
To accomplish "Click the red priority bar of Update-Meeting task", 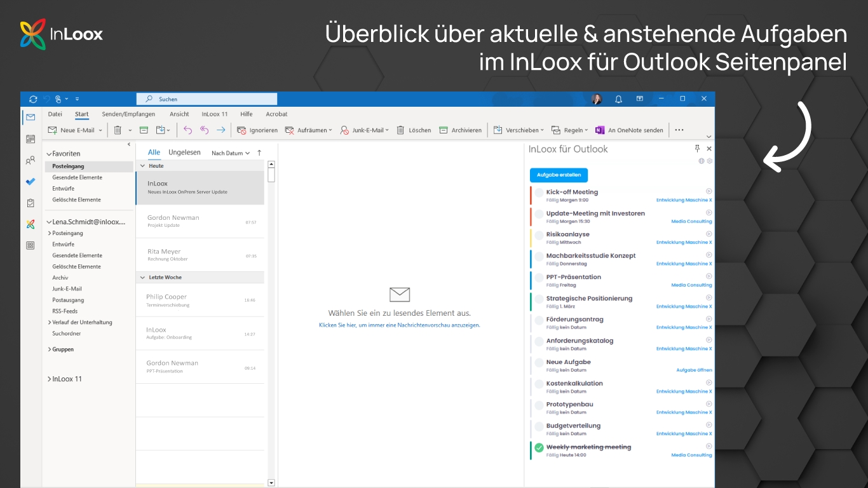I will [x=531, y=217].
